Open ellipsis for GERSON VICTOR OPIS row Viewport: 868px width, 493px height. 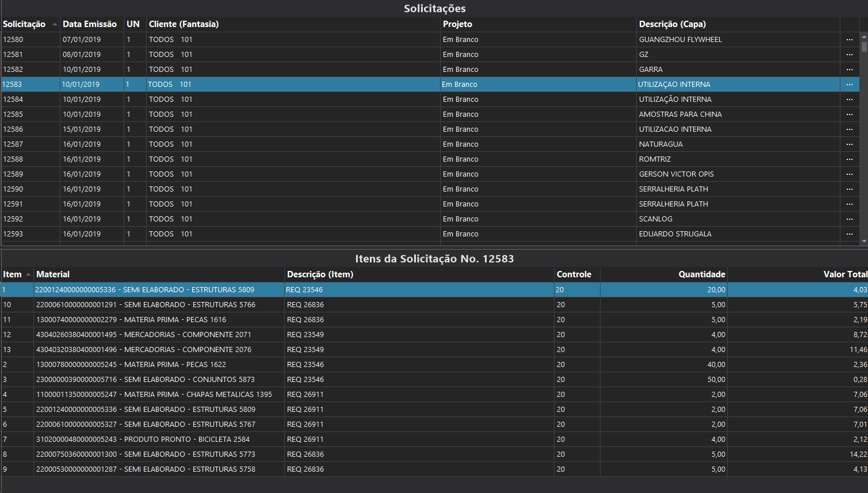(850, 174)
